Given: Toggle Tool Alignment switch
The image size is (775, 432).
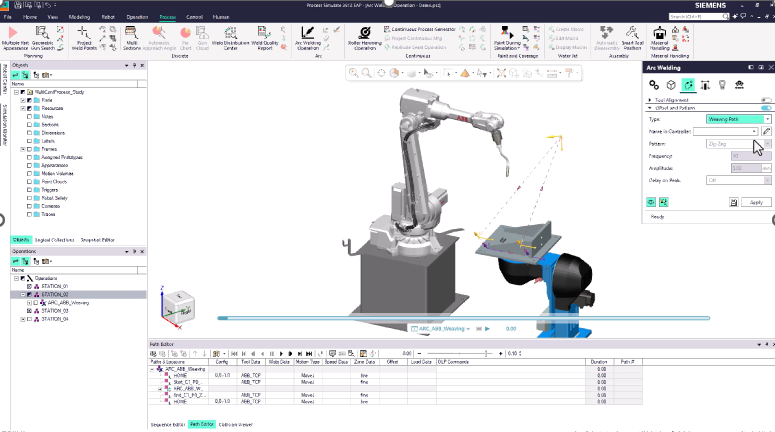Looking at the screenshot, I should click(x=766, y=100).
